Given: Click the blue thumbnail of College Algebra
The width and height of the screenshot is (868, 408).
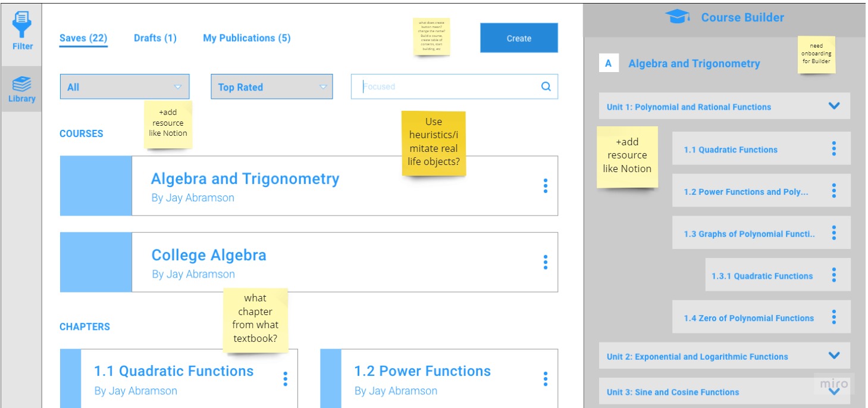Looking at the screenshot, I should pyautogui.click(x=96, y=262).
